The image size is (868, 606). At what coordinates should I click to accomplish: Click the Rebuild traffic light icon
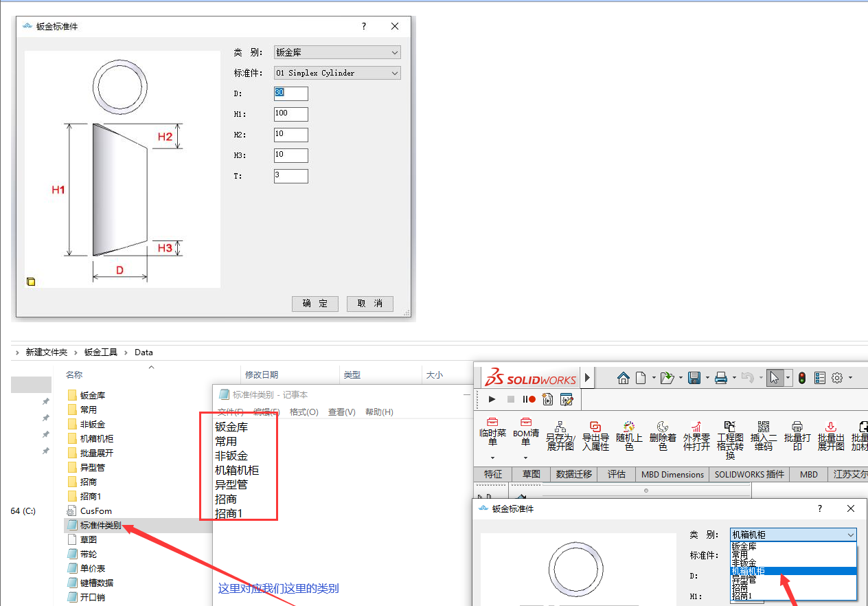(x=801, y=378)
